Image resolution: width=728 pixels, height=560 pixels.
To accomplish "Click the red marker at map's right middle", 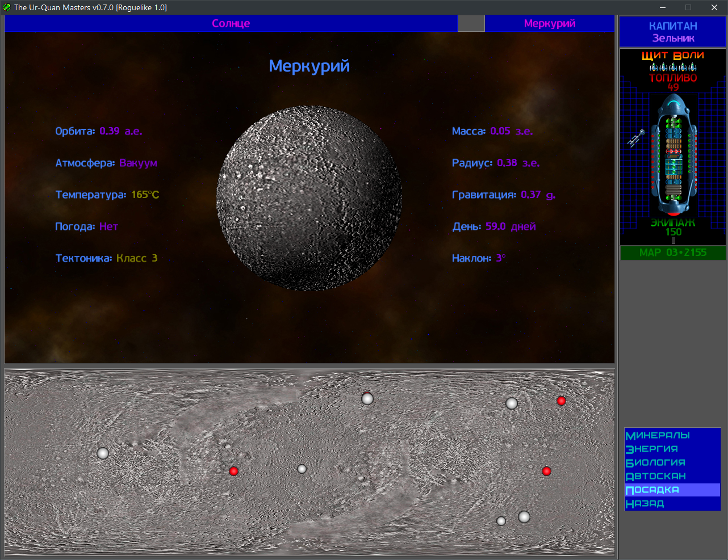I will 546,471.
